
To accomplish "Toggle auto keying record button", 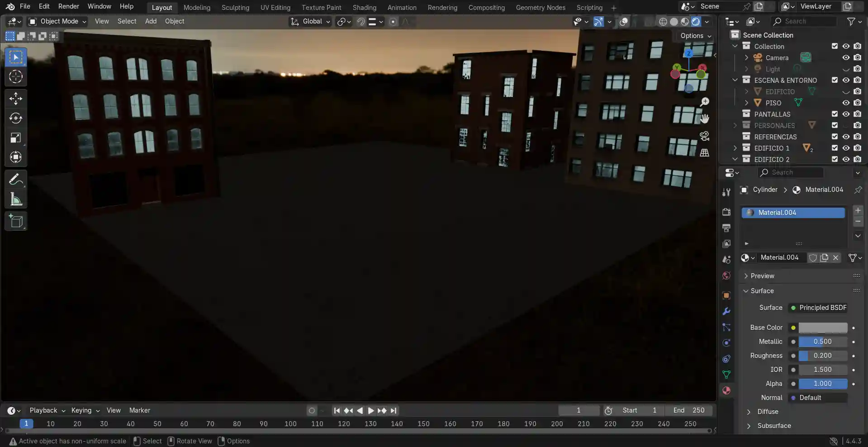I will pyautogui.click(x=312, y=410).
